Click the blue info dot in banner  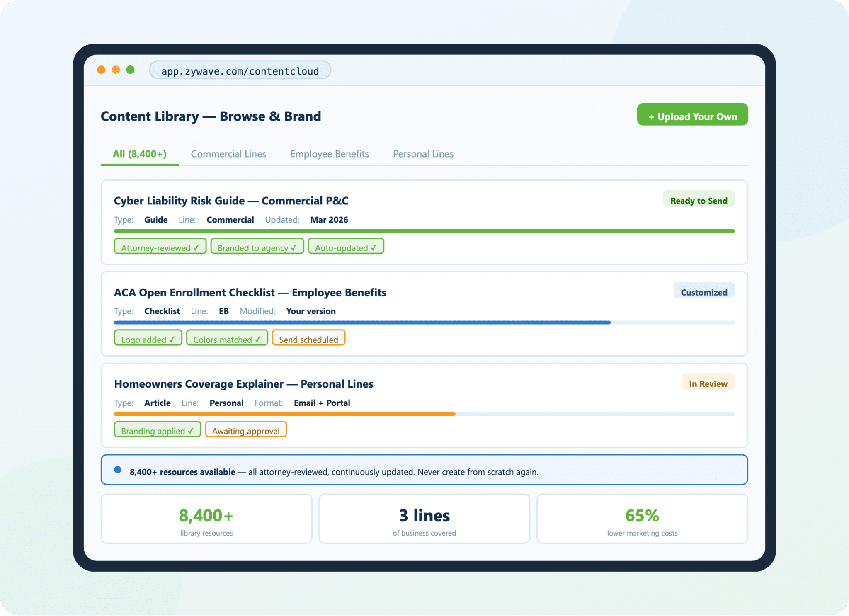point(118,470)
